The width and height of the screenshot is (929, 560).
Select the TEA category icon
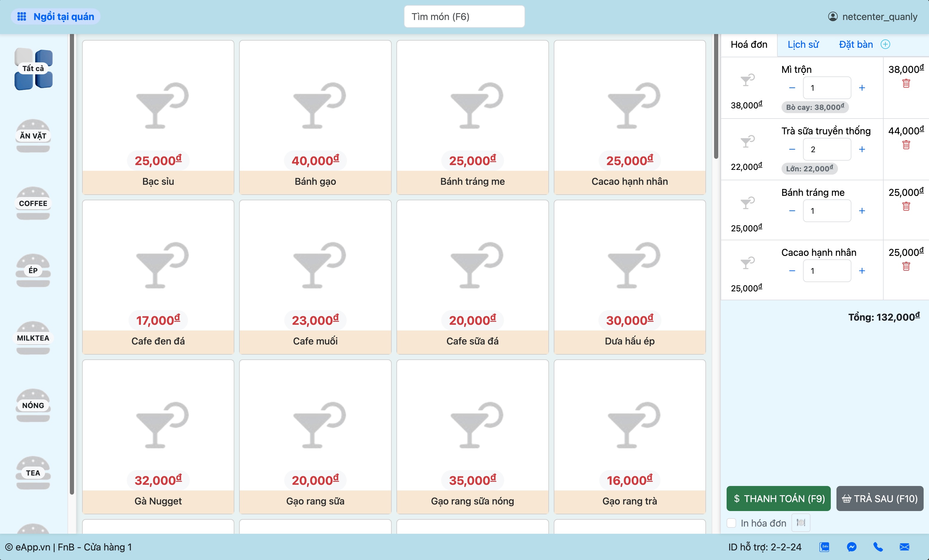coord(33,473)
